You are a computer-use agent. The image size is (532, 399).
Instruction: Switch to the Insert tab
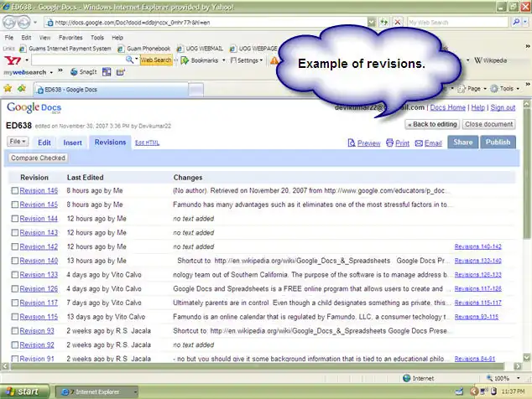click(72, 142)
